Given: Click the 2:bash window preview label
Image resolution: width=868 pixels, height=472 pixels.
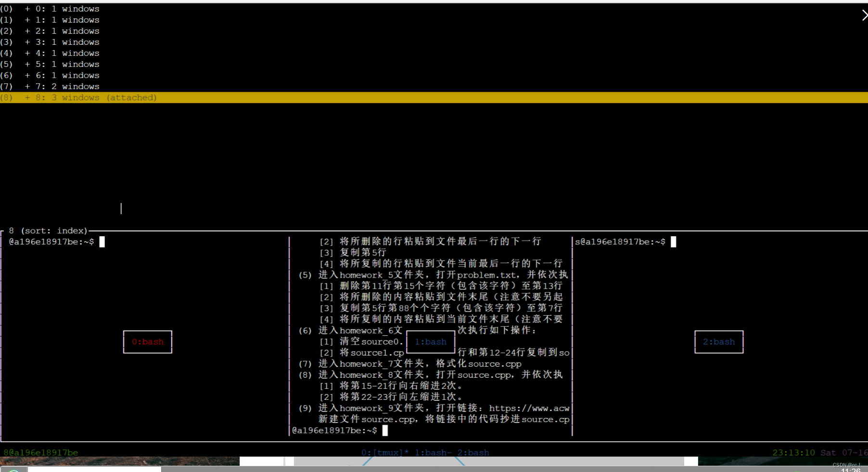Looking at the screenshot, I should tap(719, 342).
